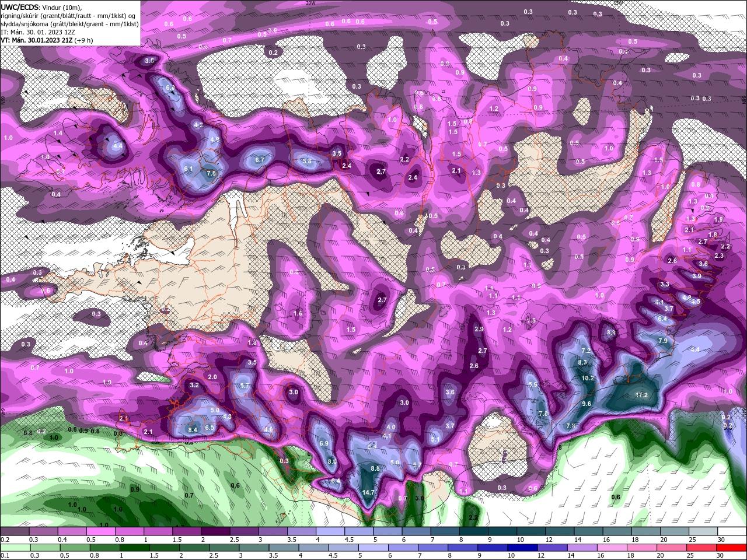Click the 3.3 value on the map

coord(665,284)
